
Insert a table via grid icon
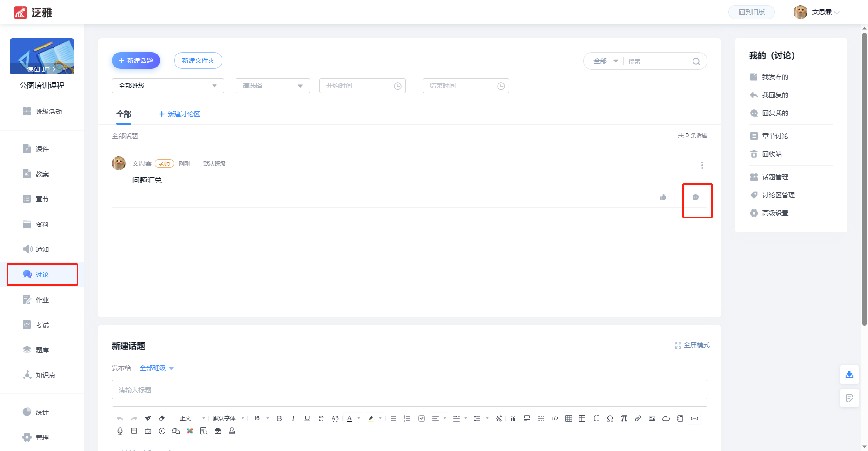pyautogui.click(x=569, y=418)
